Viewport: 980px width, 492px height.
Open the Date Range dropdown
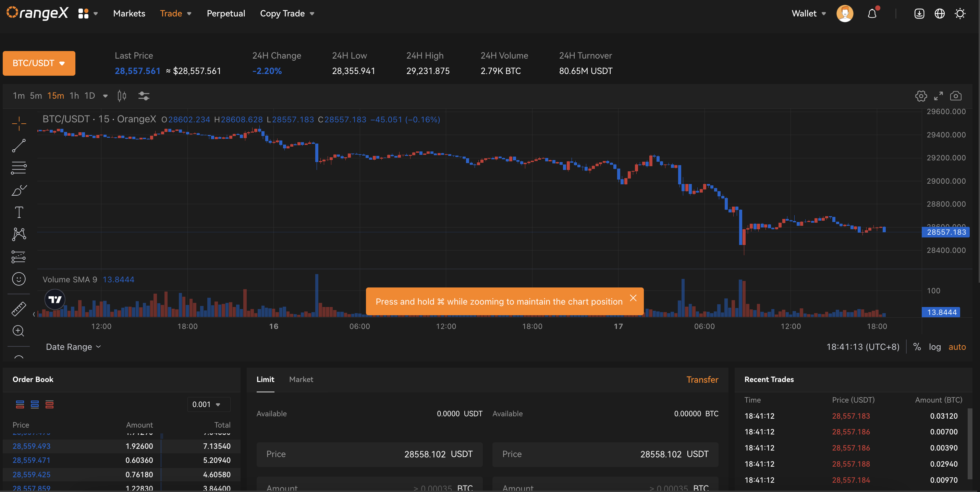(x=73, y=347)
